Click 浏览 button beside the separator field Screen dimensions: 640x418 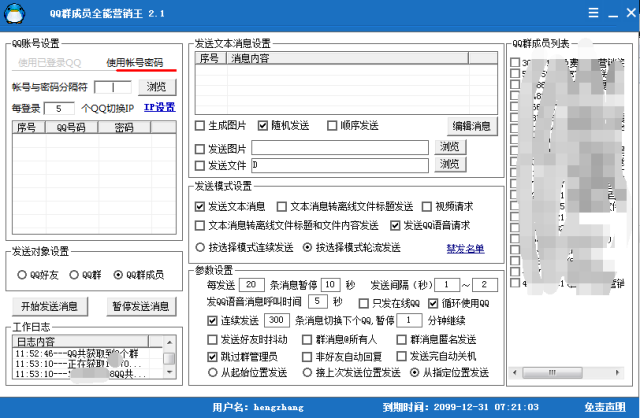tap(157, 87)
